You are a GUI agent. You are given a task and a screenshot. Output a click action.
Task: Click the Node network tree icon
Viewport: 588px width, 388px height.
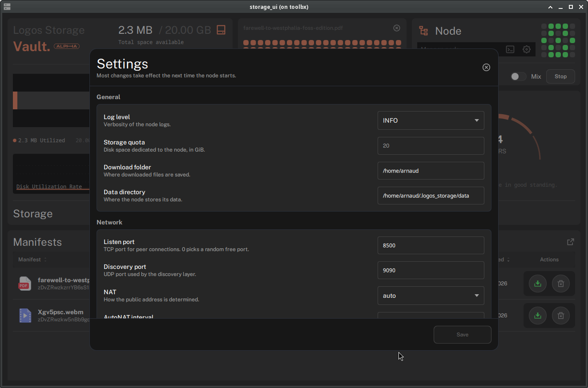tap(423, 31)
